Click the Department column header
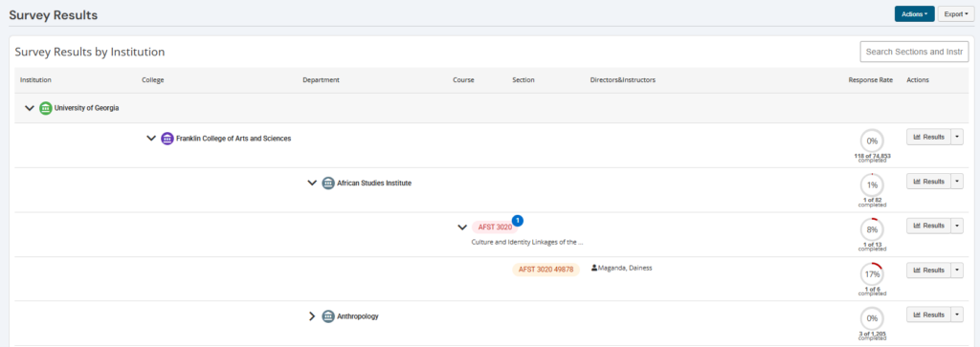Viewport: 980px width, 347px height. point(322,80)
